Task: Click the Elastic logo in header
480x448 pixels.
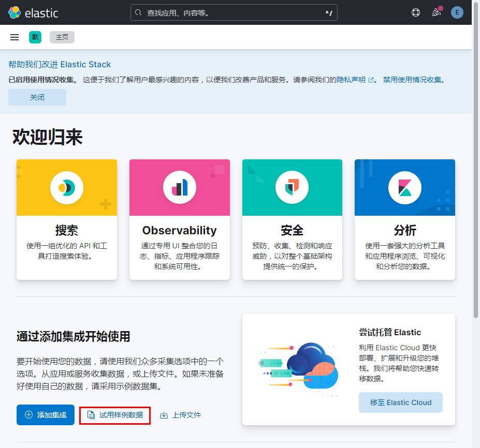Action: click(x=33, y=12)
